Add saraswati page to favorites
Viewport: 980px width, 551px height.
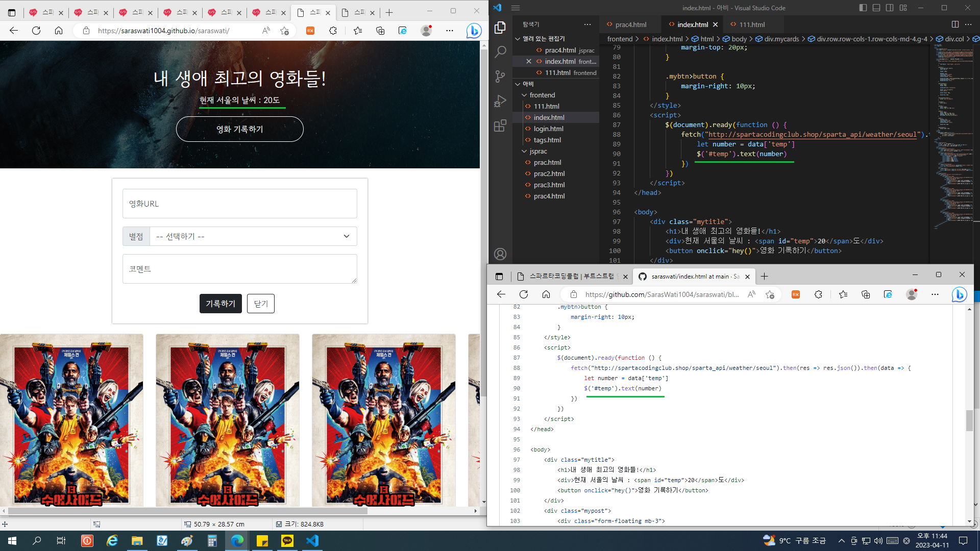point(285,31)
